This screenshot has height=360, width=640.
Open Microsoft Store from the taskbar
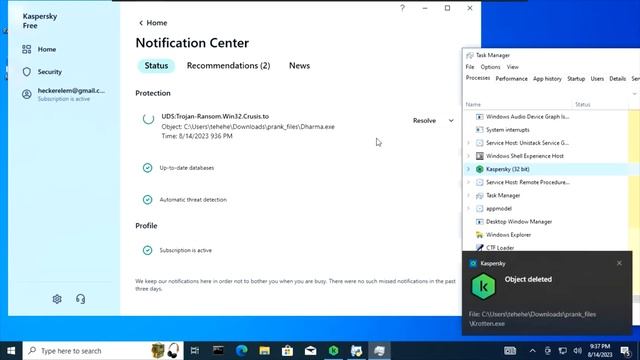(287, 351)
